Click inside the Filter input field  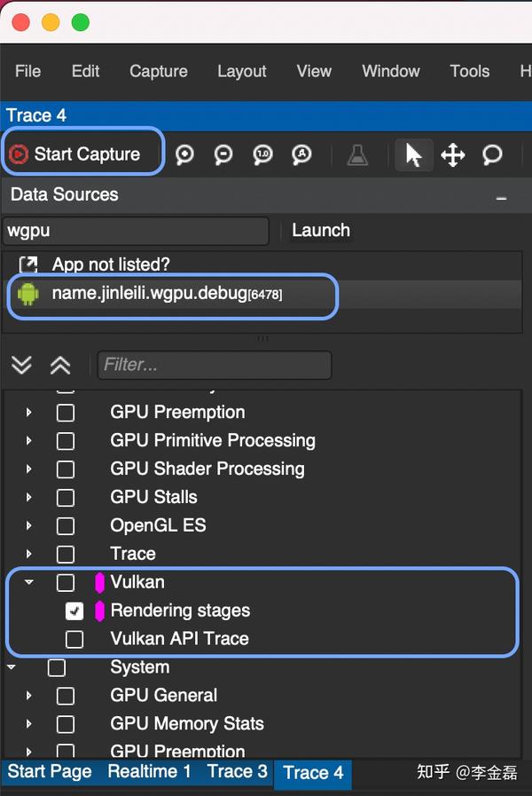click(213, 365)
